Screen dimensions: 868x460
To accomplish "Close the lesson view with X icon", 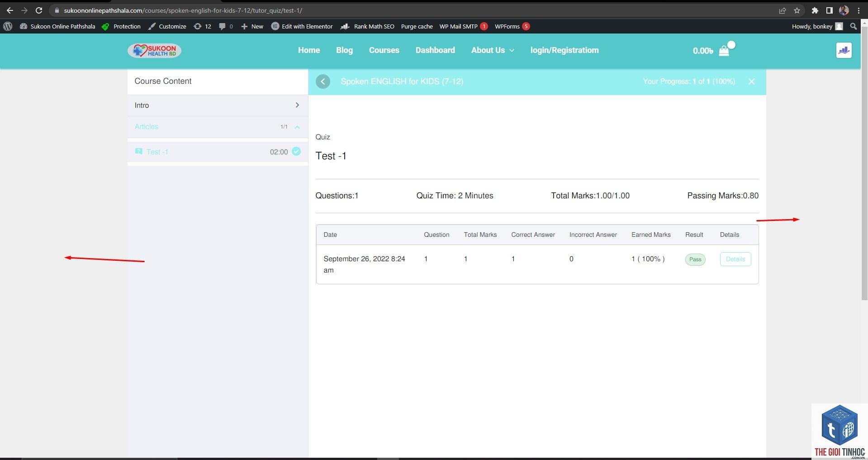I will point(751,81).
